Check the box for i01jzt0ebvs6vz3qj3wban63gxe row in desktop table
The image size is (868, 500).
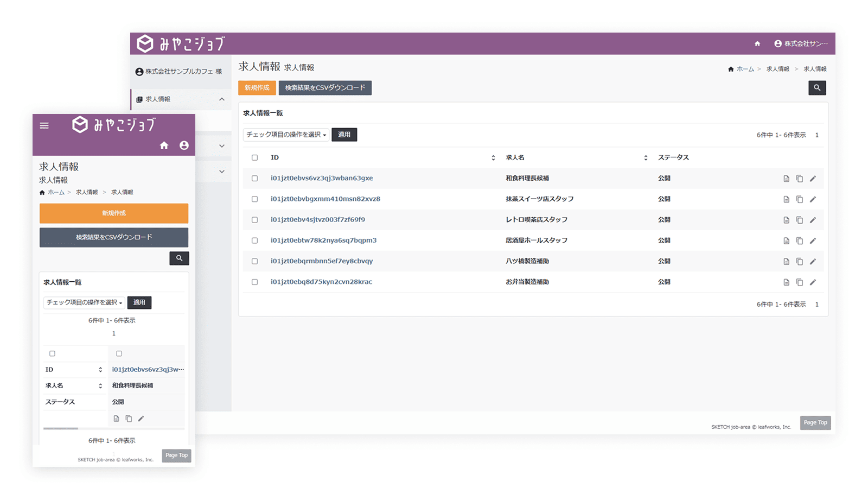click(x=254, y=178)
